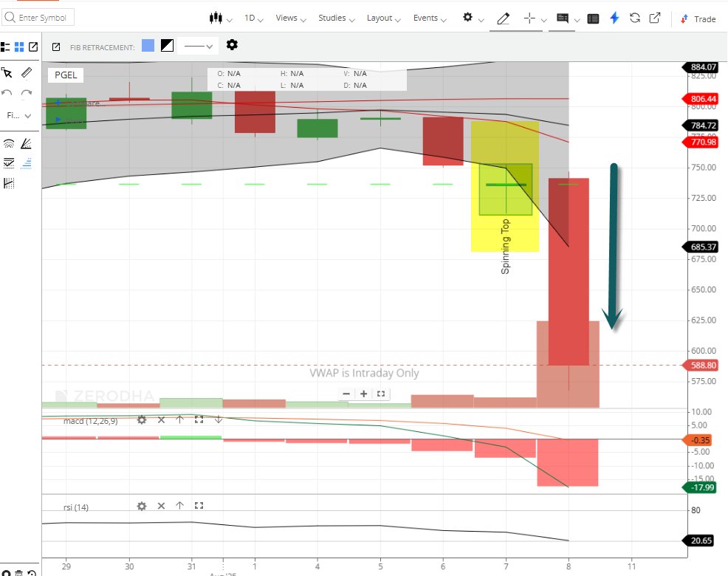Image resolution: width=728 pixels, height=576 pixels.
Task: Open the Views menu
Action: [x=291, y=18]
